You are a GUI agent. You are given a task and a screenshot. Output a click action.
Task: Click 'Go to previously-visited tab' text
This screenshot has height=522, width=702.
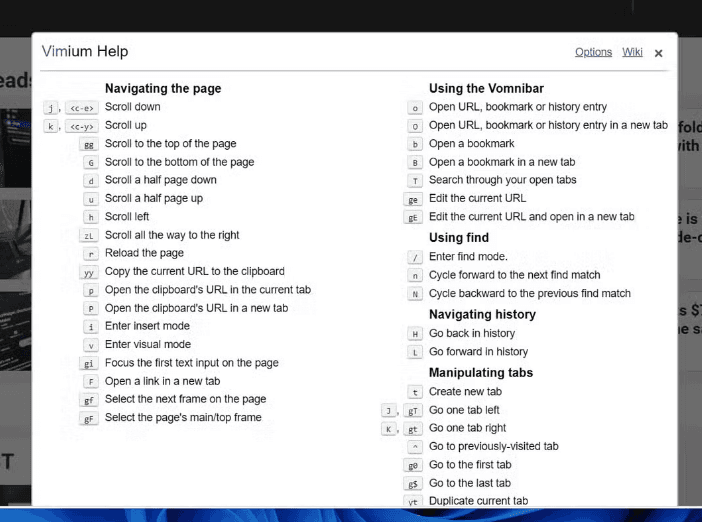494,446
